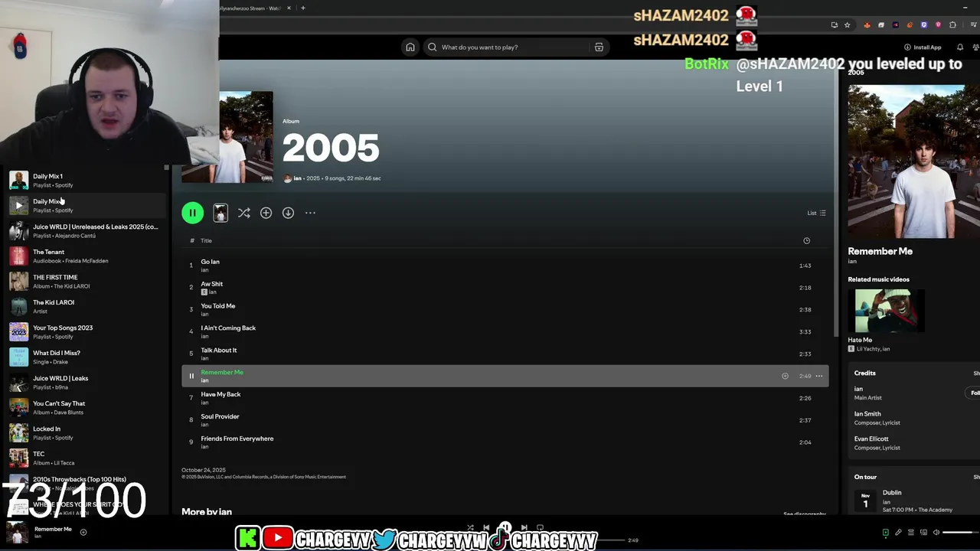
Task: Click album cover art beside 2005 title
Action: [x=246, y=137]
